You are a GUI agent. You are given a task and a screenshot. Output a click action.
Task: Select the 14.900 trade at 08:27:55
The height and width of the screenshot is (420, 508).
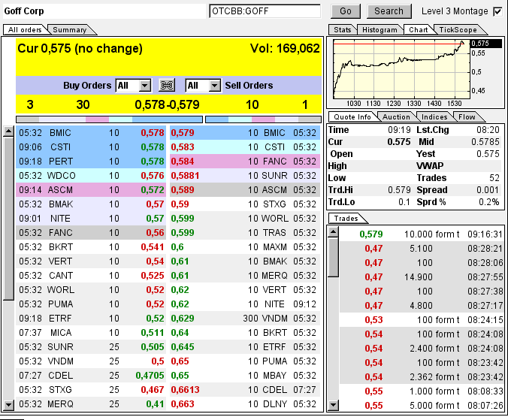tap(422, 277)
